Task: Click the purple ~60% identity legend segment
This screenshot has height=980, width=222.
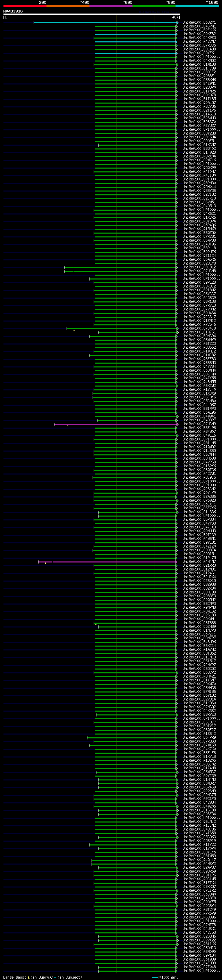Action: click(x=111, y=6)
